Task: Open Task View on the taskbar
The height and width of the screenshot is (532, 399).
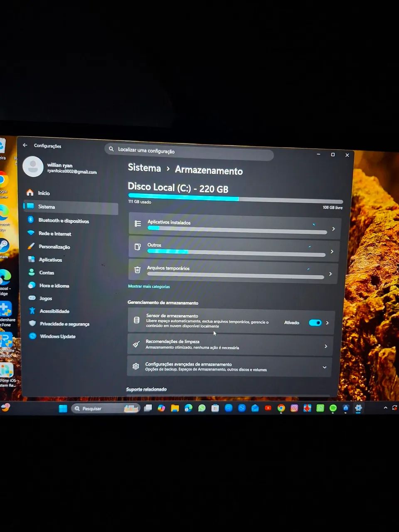Action: (148, 408)
